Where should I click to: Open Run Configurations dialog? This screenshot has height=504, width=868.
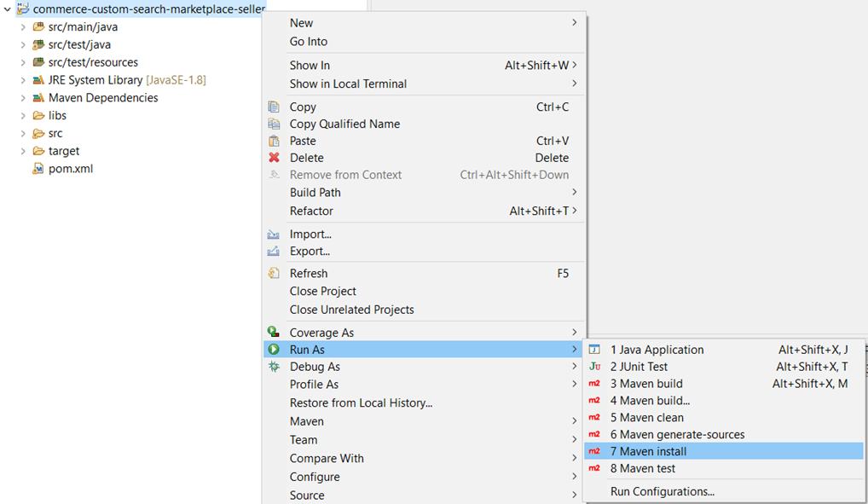[x=662, y=491]
